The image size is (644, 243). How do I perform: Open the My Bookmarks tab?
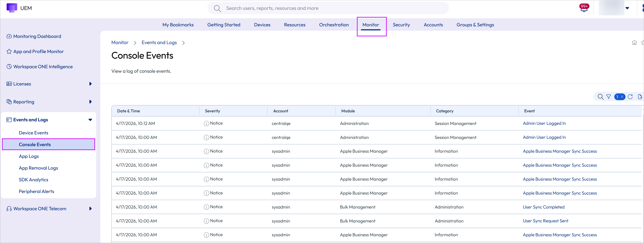pos(178,25)
